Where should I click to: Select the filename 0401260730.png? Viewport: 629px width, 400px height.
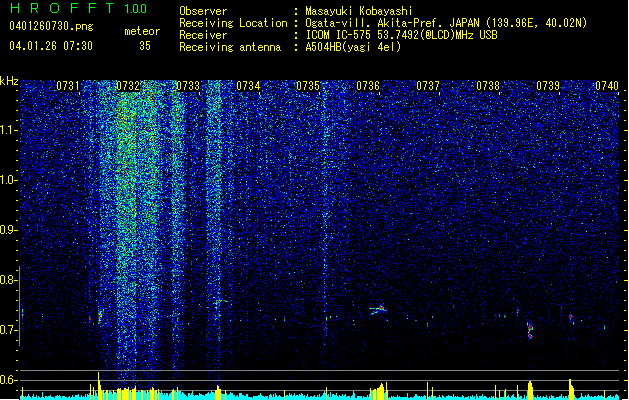click(51, 27)
